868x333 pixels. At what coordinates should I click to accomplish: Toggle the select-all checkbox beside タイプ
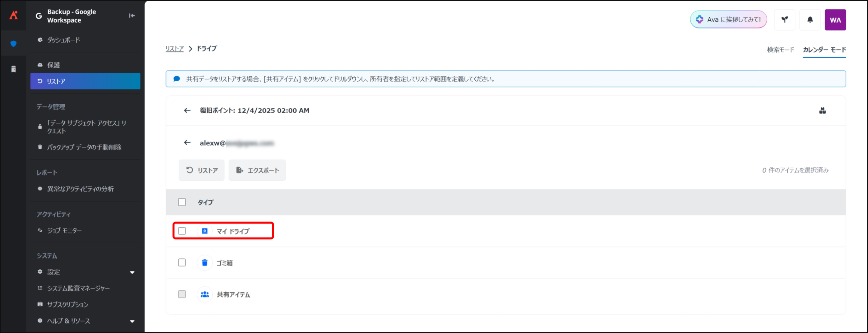(x=182, y=202)
